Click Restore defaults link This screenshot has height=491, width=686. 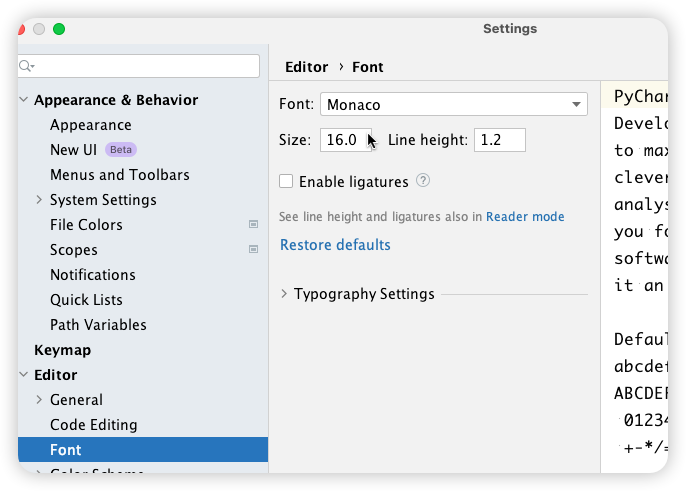[x=335, y=245]
